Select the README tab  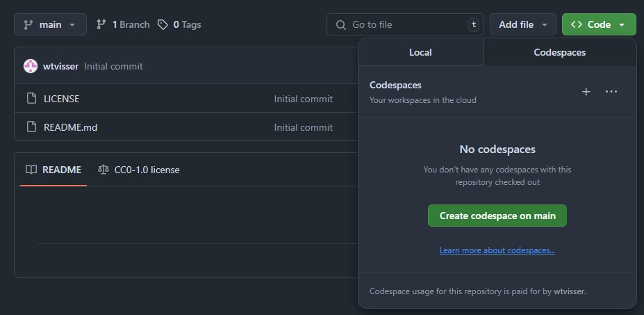(53, 170)
